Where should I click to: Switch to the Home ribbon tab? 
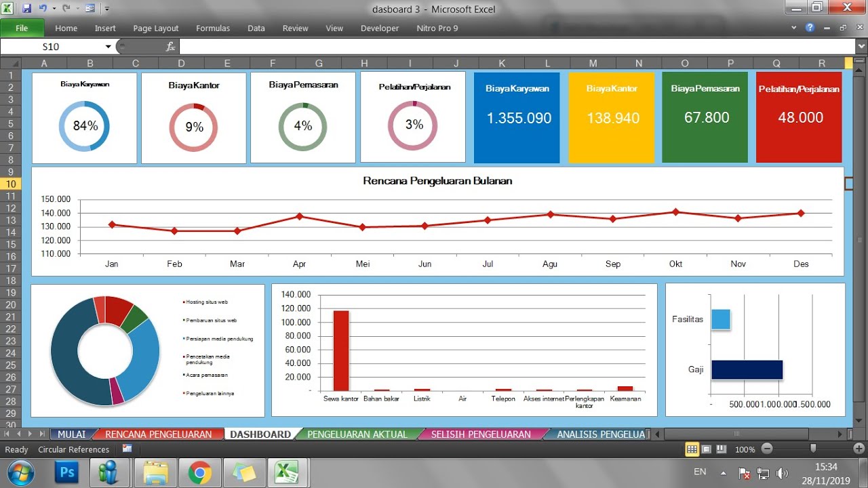coord(66,28)
